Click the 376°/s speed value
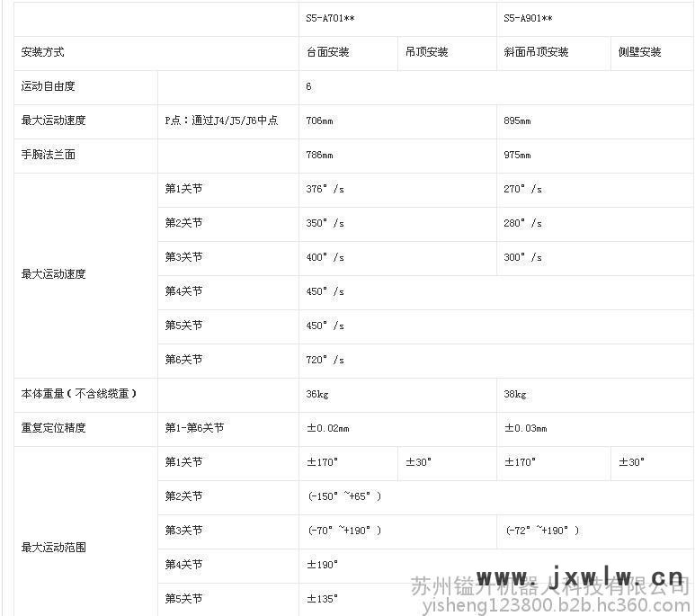This screenshot has height=616, width=695. click(x=325, y=189)
